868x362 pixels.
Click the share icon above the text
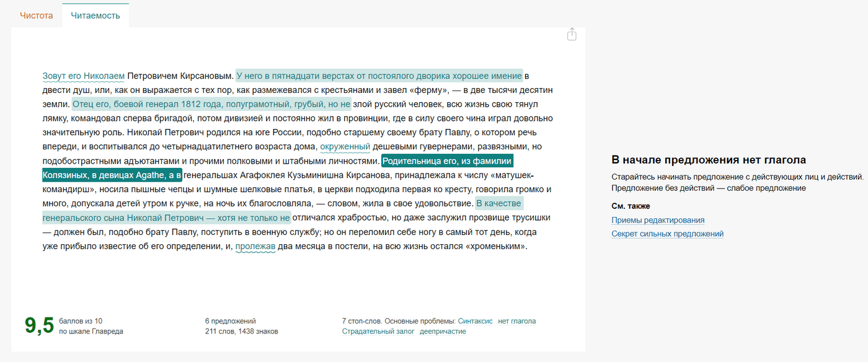coord(572,34)
